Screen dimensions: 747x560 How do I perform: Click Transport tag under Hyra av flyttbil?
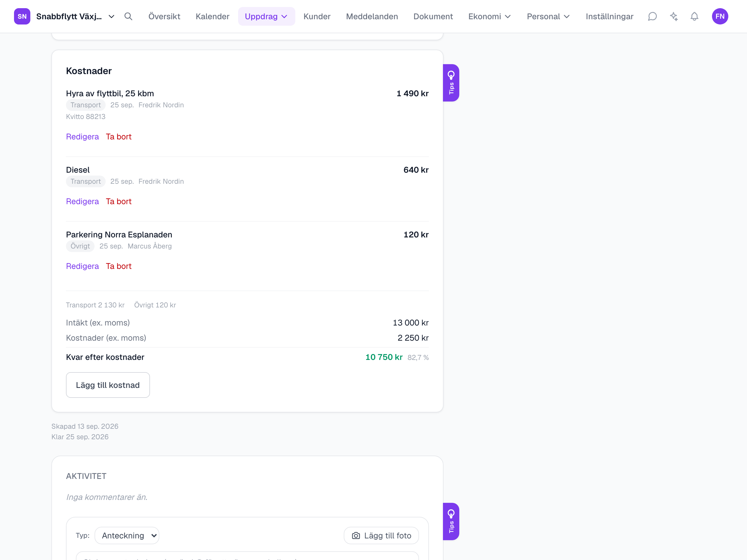click(x=85, y=105)
